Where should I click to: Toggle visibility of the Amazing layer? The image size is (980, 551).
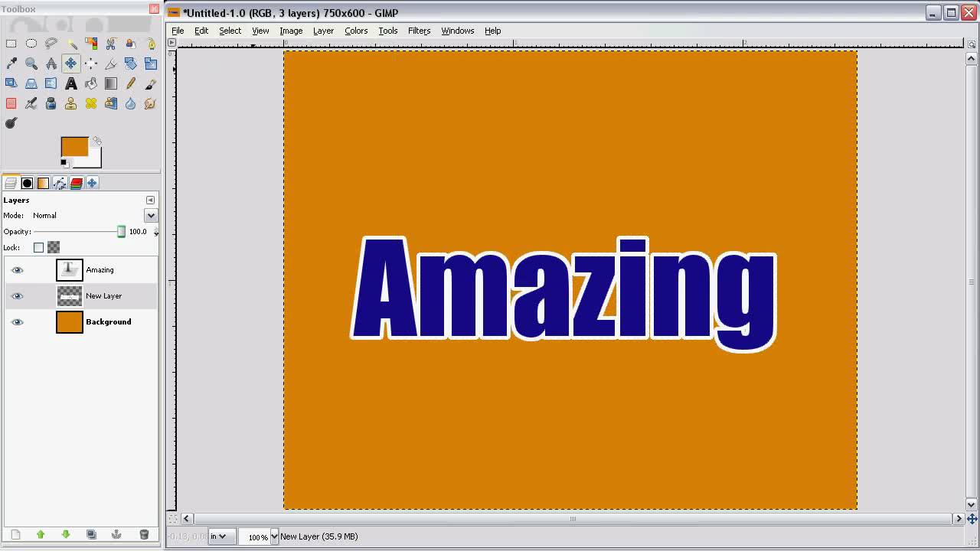click(17, 270)
